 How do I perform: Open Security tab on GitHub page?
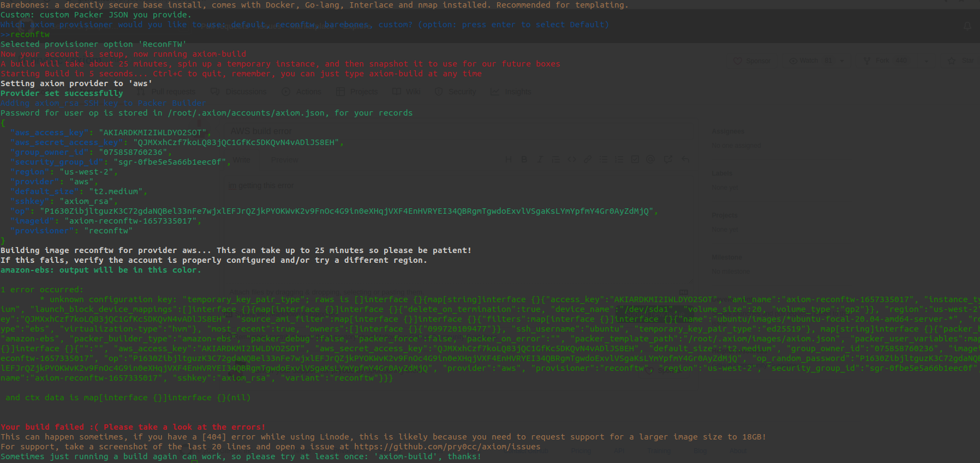tap(456, 92)
